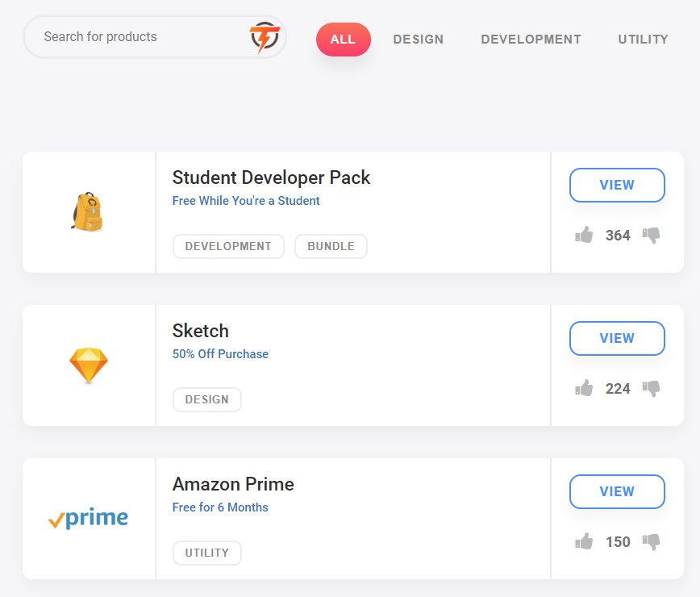Click the 364 vote count
This screenshot has width=700, height=597.
[x=618, y=236]
